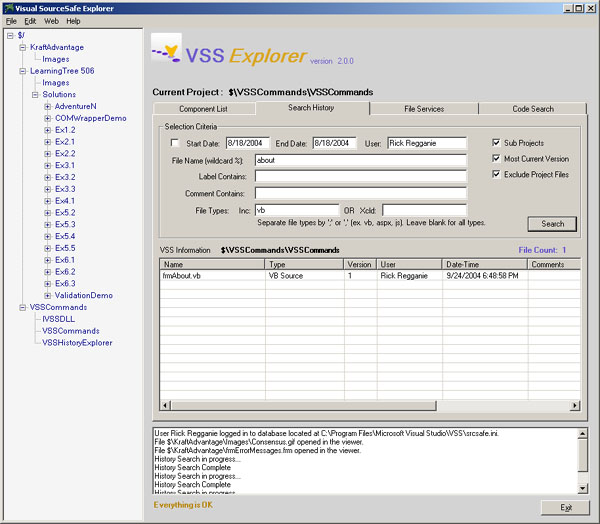600x524 pixels.
Task: Select the Ex5.5 tree item
Action: [65, 248]
